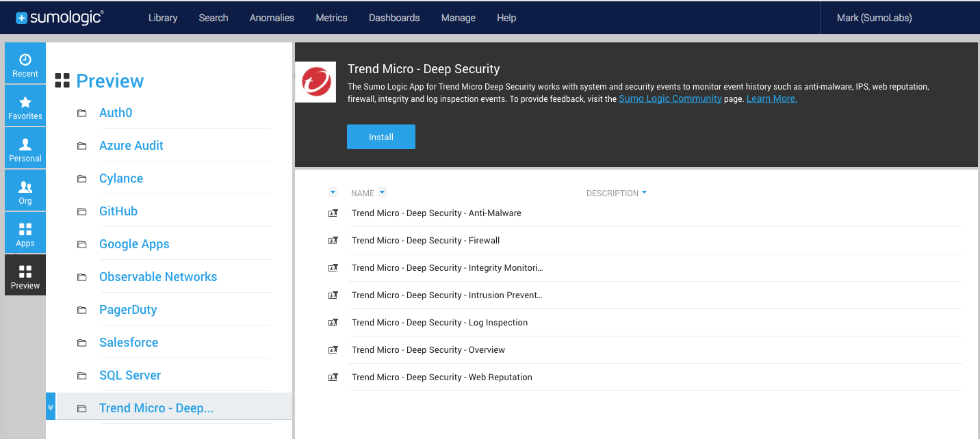
Task: Expand the sidebar with the double chevron
Action: 51,407
